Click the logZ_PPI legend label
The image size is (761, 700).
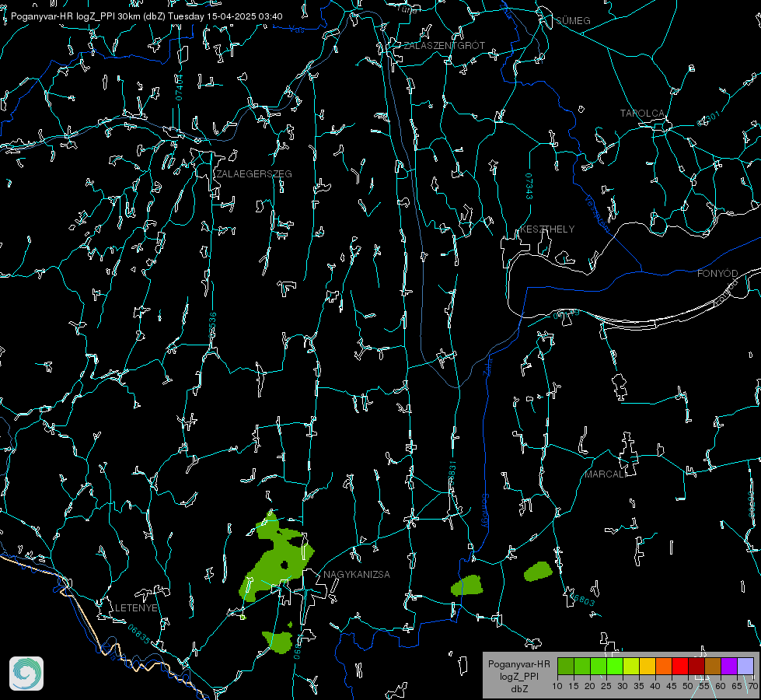(518, 676)
